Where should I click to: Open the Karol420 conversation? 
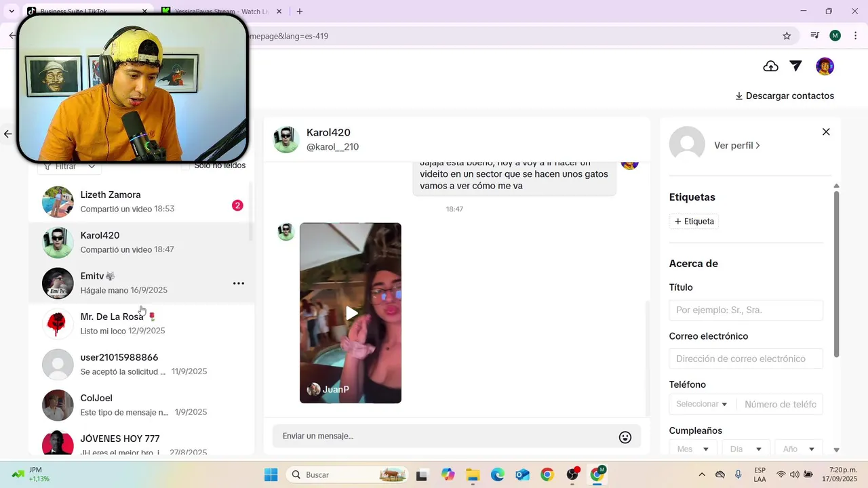(x=142, y=243)
